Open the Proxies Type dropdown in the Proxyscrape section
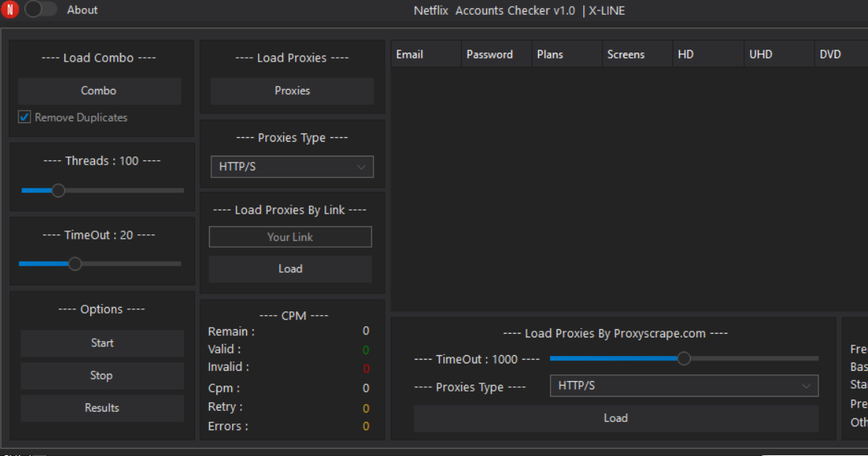Image resolution: width=868 pixels, height=456 pixels. (x=683, y=386)
